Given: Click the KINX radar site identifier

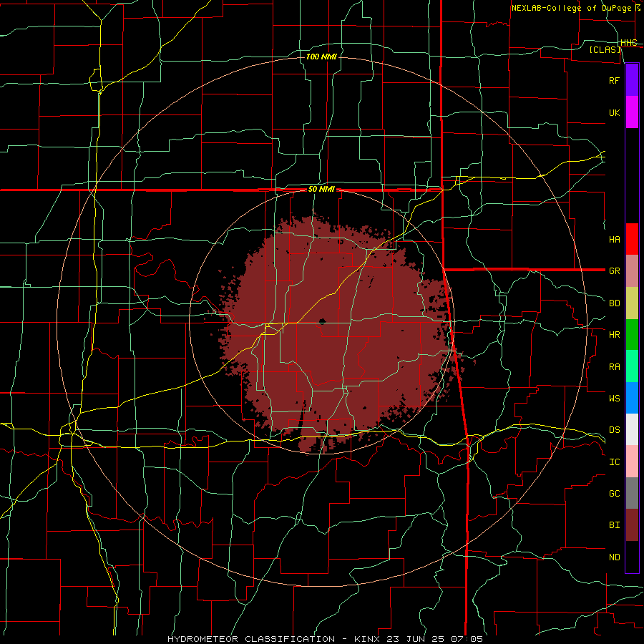Looking at the screenshot, I should tap(367, 639).
